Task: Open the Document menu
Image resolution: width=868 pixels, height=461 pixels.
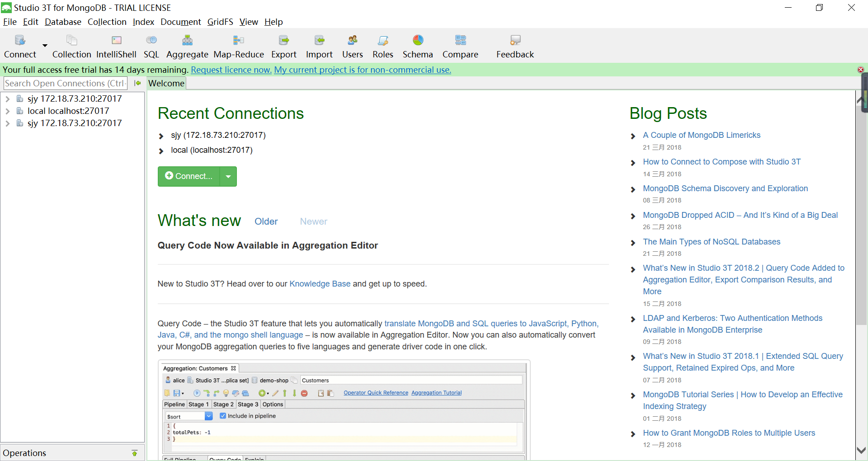Action: point(181,22)
